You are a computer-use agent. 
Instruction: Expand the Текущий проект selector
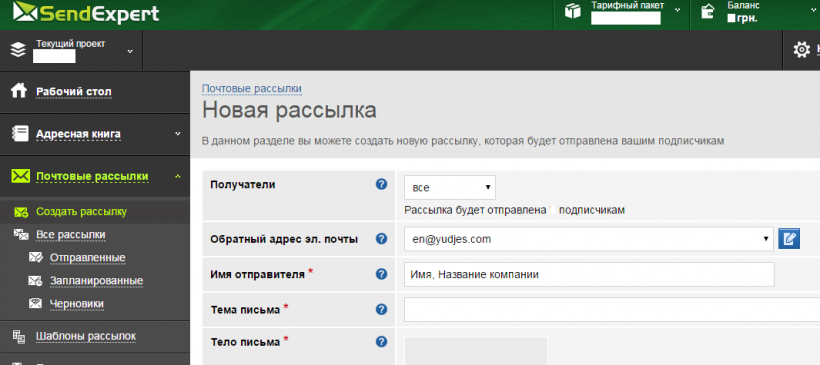(x=130, y=51)
